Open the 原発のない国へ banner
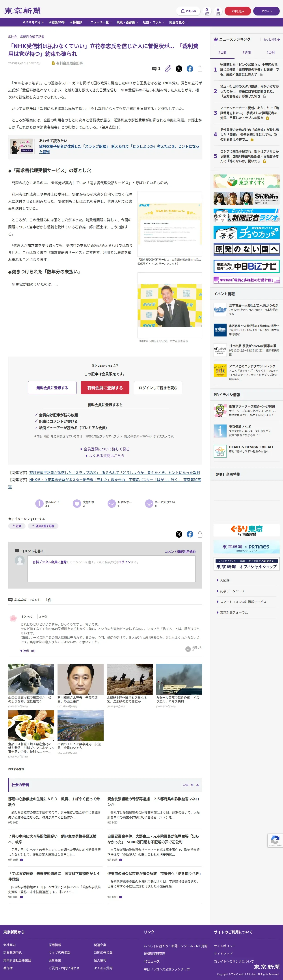The image size is (283, 980). [247, 249]
